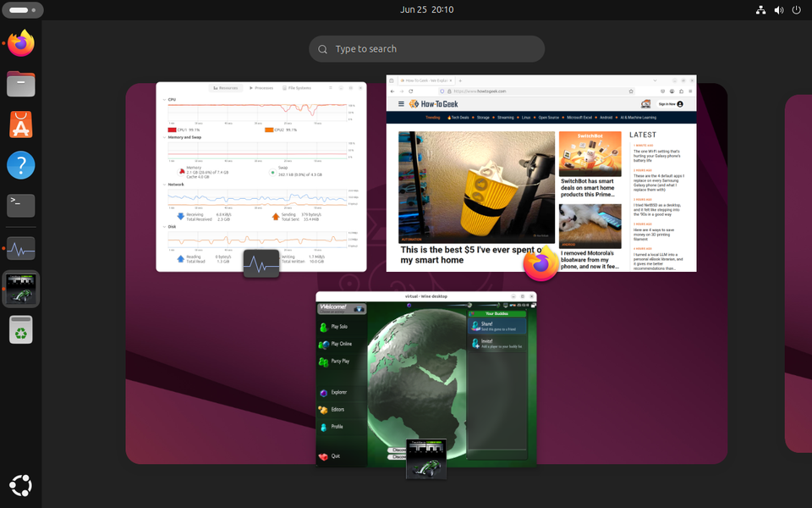
Task: Switch to the adjacent workspace on the right
Action: pos(798,273)
